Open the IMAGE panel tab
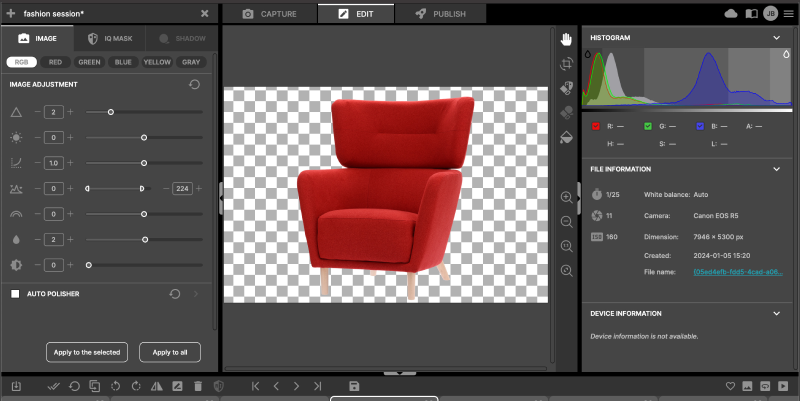Viewport: 800px width, 401px height. coord(37,38)
